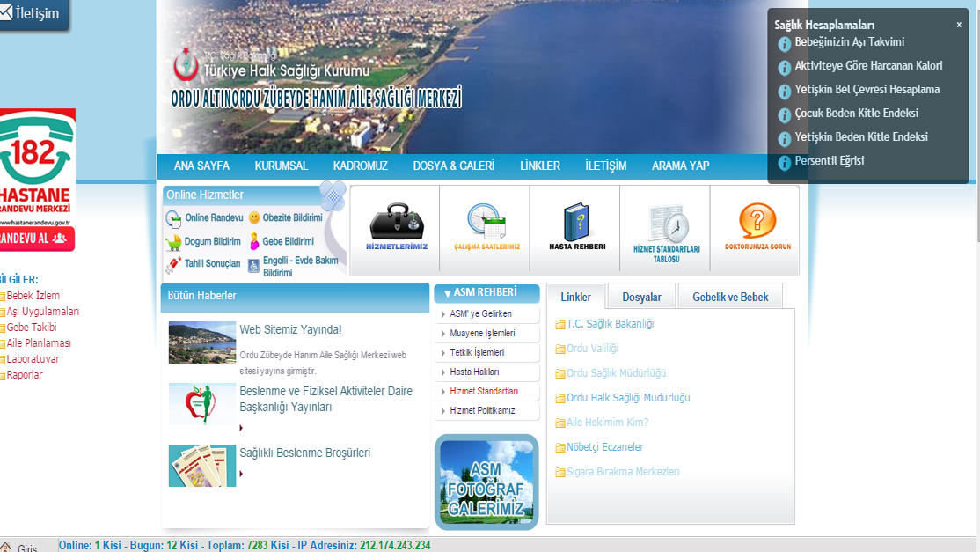
Task: Open the T.C. Sağlık Bakanlığı folder
Action: point(610,324)
